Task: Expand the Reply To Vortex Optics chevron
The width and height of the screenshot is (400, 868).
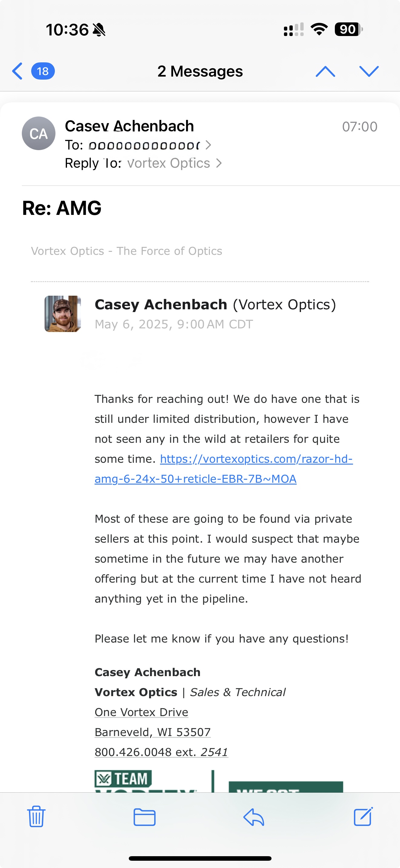Action: [219, 163]
